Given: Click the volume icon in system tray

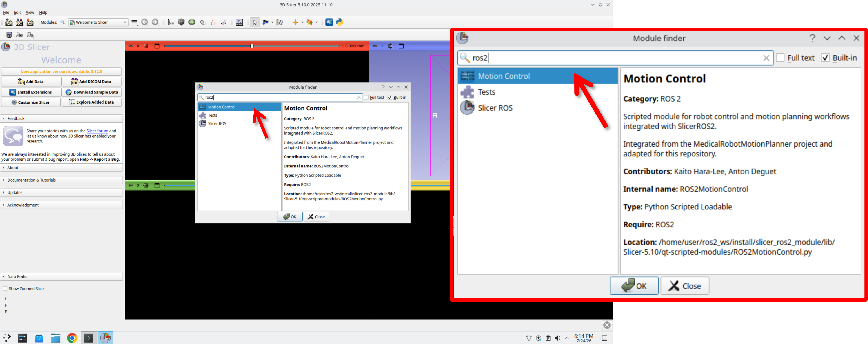Looking at the screenshot, I should (x=558, y=338).
